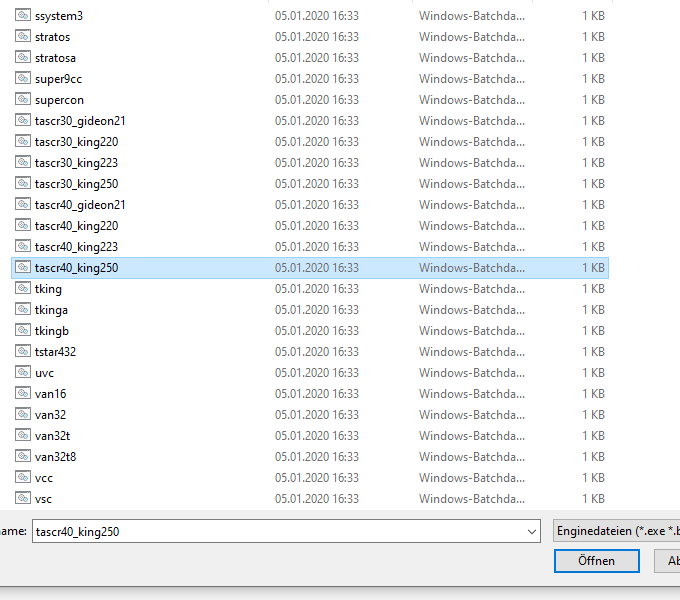Select the file name ssystem3

[59, 16]
